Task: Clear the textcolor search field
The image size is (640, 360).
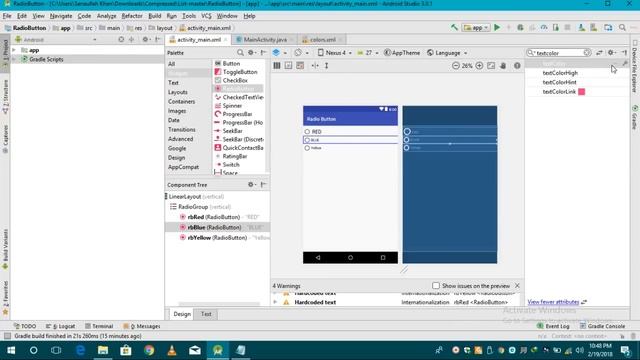Action: 587,53
